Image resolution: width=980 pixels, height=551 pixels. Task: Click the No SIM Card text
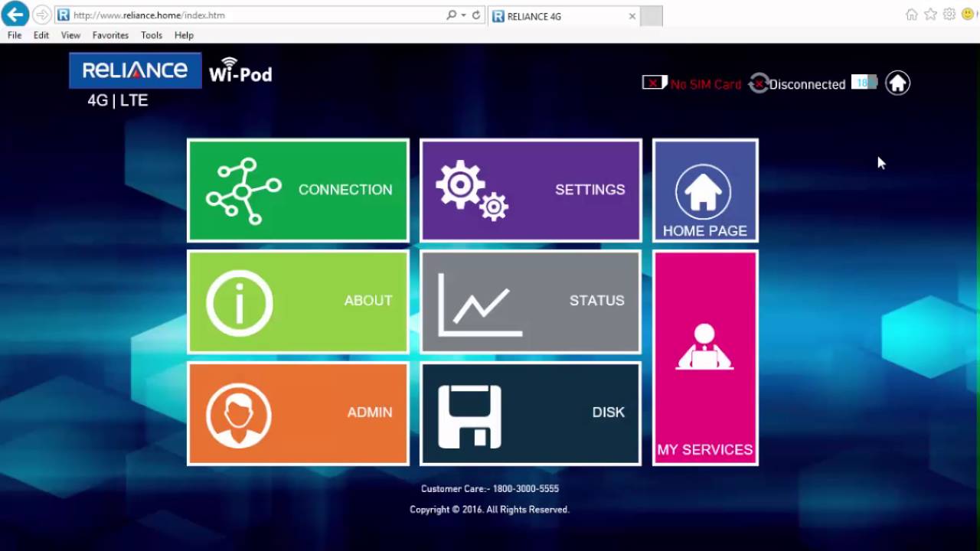706,84
